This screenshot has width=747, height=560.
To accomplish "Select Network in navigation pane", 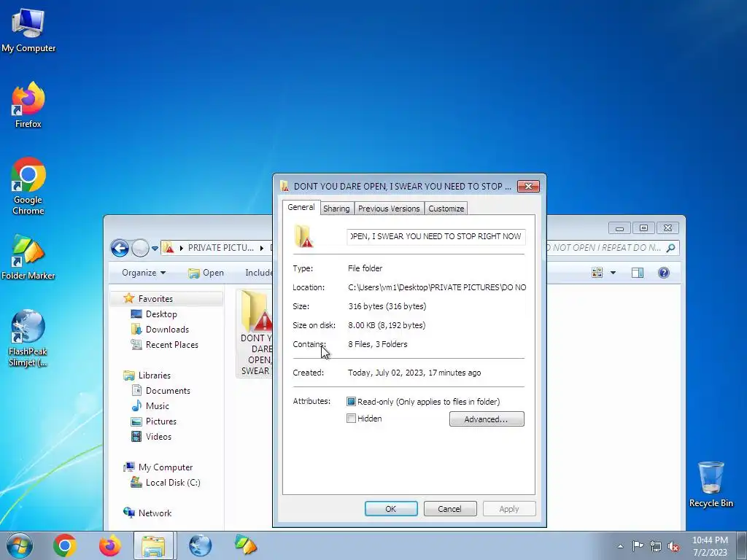I will 155,513.
